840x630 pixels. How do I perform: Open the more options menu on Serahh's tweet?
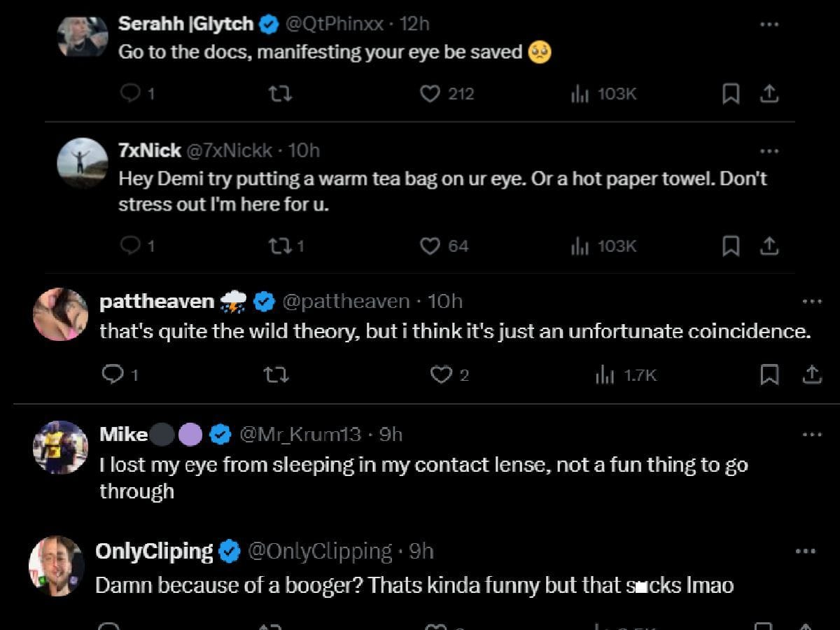point(769,24)
